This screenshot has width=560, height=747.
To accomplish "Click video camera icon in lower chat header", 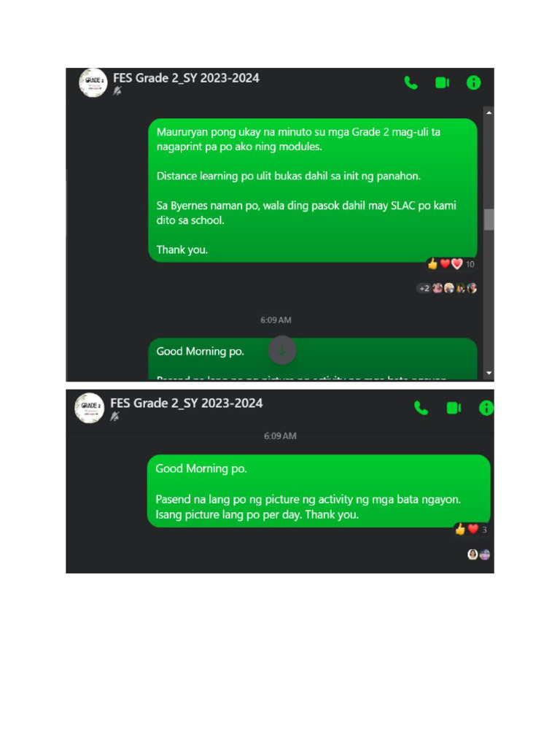I will (x=454, y=409).
